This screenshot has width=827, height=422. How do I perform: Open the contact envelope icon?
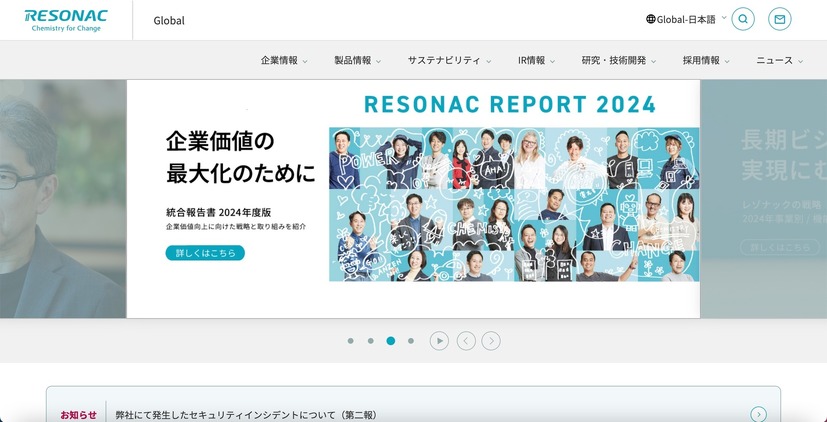pyautogui.click(x=780, y=19)
